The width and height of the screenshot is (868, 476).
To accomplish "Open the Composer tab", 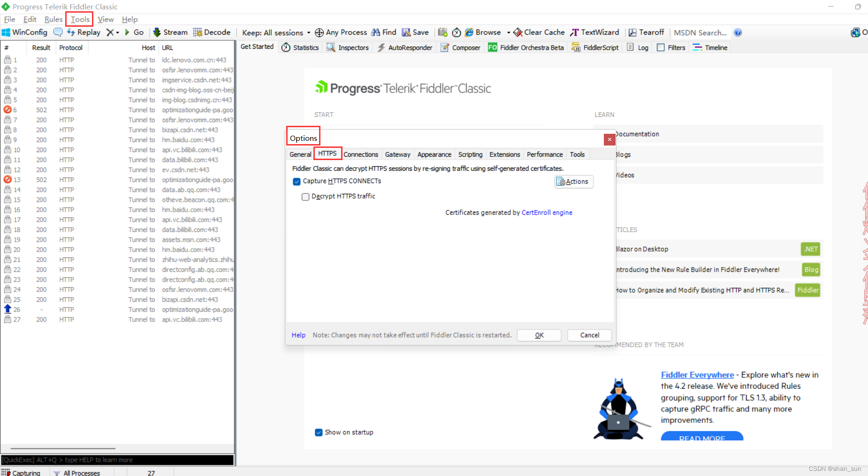I will (460, 47).
